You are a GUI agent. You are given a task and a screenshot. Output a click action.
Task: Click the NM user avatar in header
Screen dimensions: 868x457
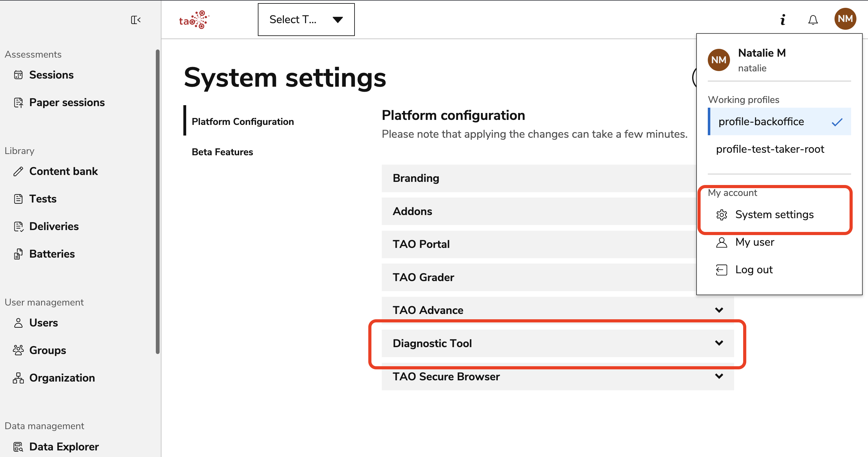(x=845, y=19)
